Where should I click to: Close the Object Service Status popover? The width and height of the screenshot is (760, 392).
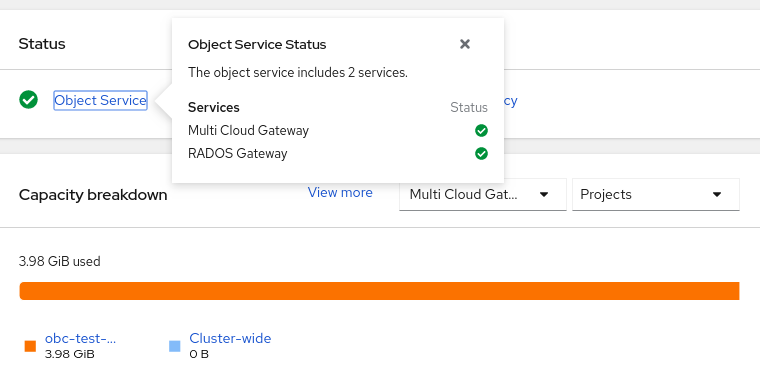(x=464, y=44)
